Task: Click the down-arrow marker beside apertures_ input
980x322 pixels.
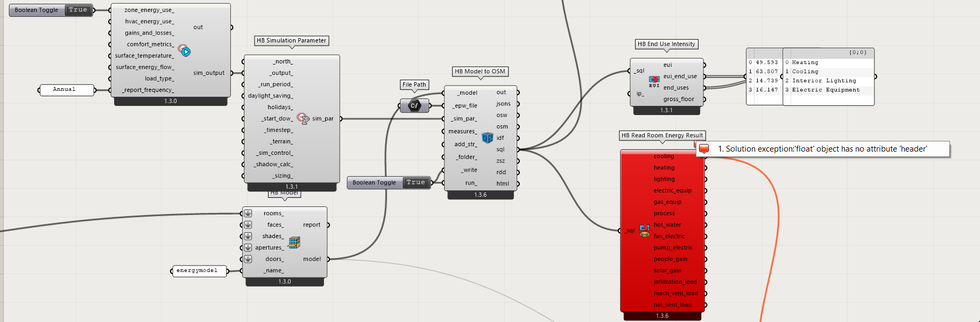Action: [248, 248]
